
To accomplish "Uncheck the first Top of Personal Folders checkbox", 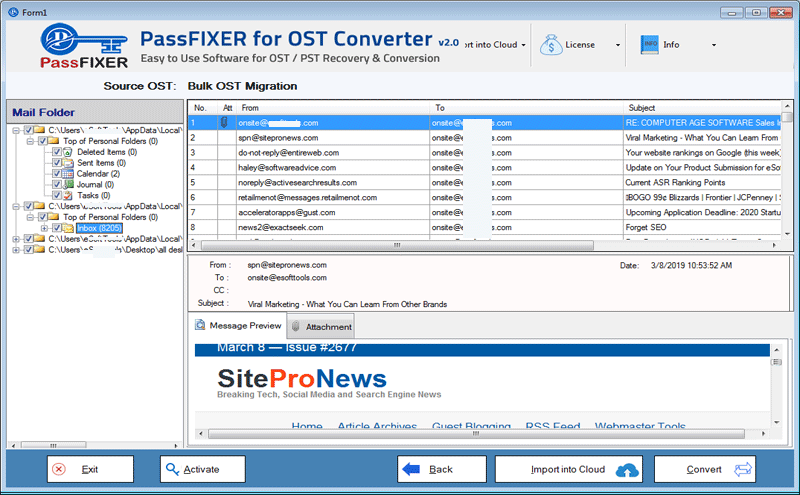I will (43, 141).
